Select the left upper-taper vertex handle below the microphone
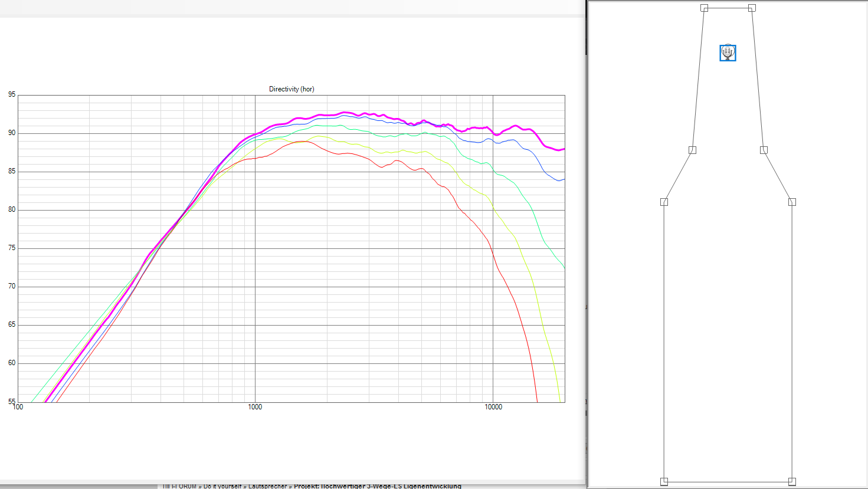 click(x=692, y=150)
